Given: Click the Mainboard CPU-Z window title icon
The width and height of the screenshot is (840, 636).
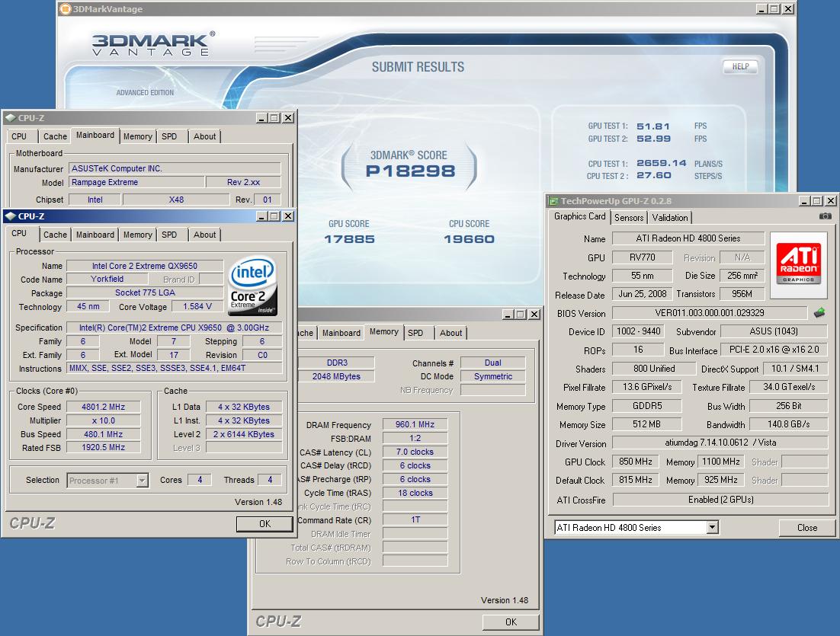Looking at the screenshot, I should tap(11, 118).
